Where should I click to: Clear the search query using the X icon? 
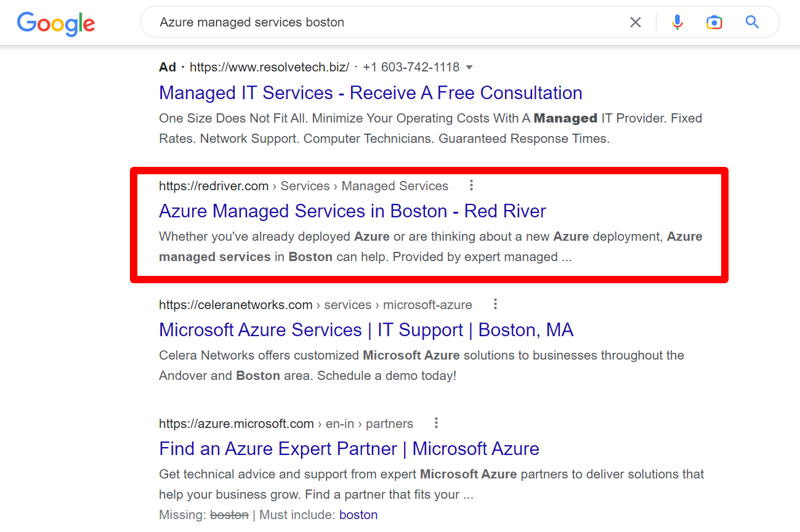click(x=636, y=22)
